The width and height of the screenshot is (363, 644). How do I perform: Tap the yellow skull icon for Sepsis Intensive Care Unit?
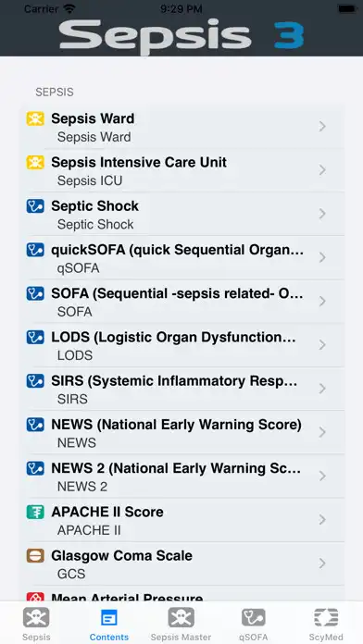35,162
